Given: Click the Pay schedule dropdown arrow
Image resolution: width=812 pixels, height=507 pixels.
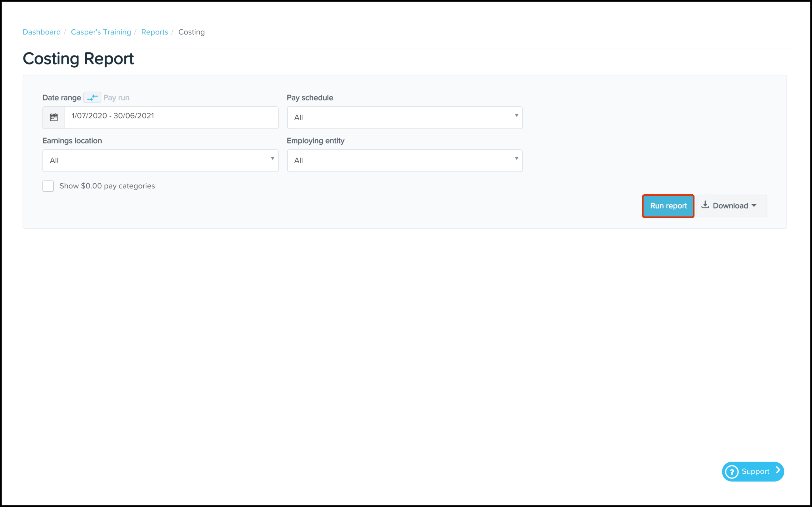Looking at the screenshot, I should point(516,115).
